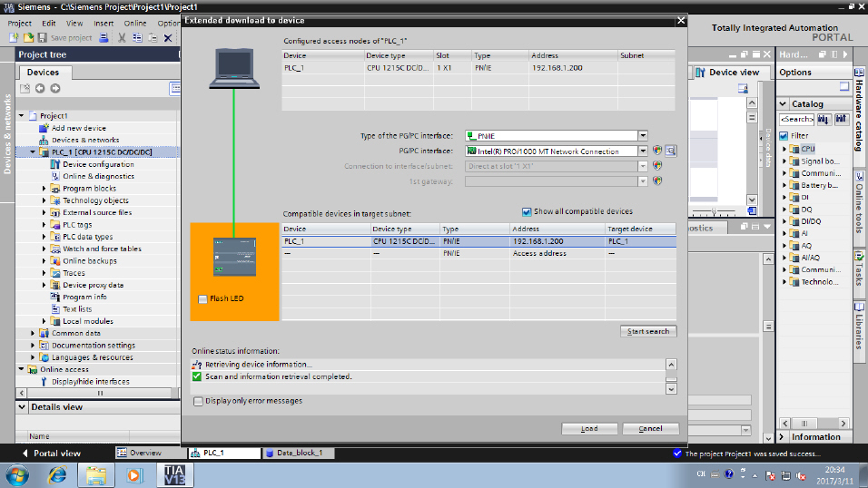This screenshot has height=488, width=868.
Task: Collapse the PLC_1 tree node
Action: click(x=33, y=152)
